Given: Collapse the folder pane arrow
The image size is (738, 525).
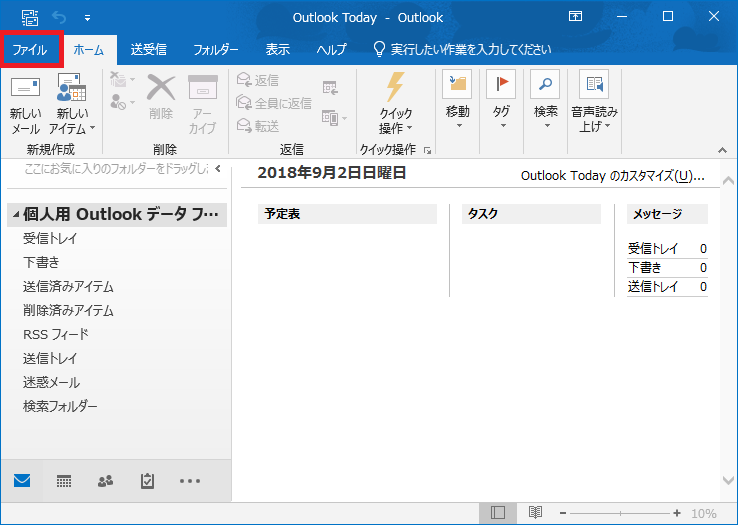Looking at the screenshot, I should 218,169.
